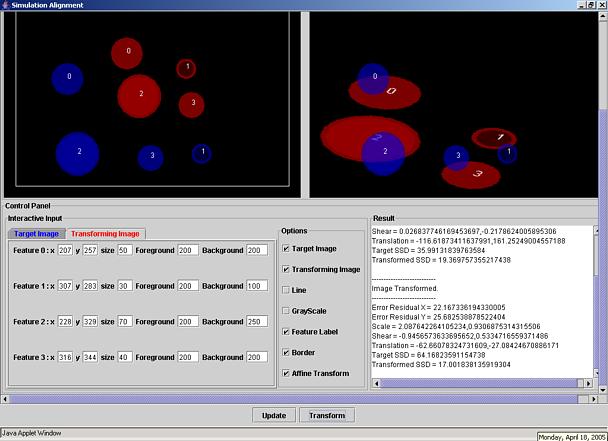Focus the Feature 2 size field
Image resolution: width=608 pixels, height=441 pixels.
pyautogui.click(x=125, y=320)
